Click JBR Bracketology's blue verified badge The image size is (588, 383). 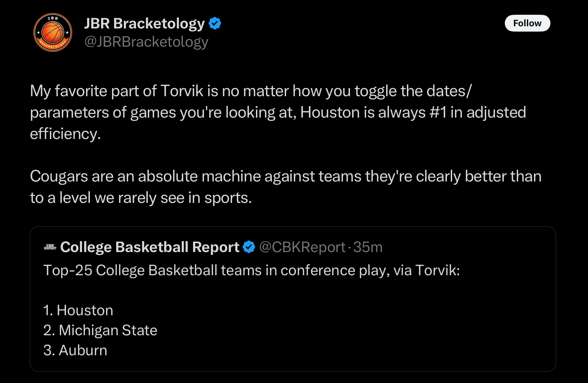click(215, 24)
